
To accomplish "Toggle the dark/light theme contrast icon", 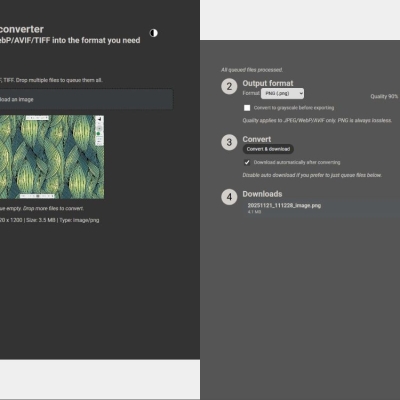I will point(153,33).
